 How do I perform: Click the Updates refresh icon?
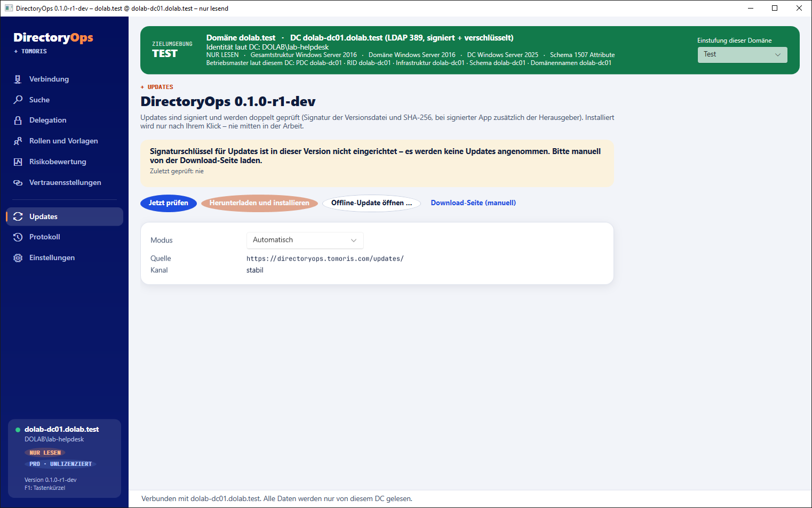pos(18,216)
